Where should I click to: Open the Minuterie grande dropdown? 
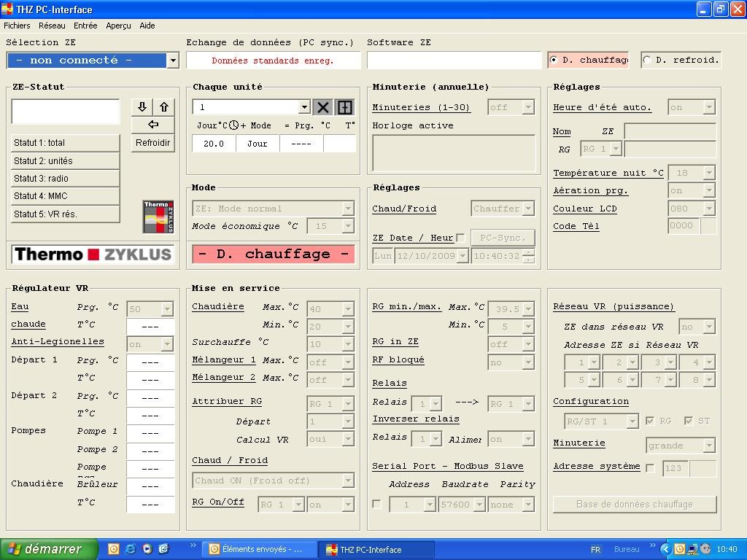709,446
